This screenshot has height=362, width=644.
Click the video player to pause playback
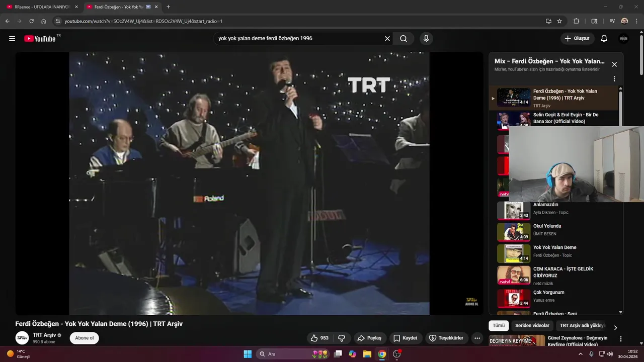pos(249,184)
